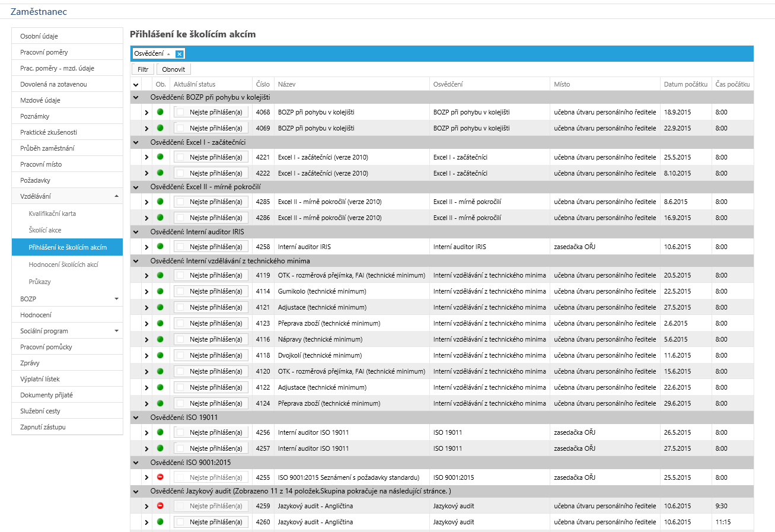Collapse the Vzdělávání sidebar section
This screenshot has width=775, height=532.
pos(116,196)
